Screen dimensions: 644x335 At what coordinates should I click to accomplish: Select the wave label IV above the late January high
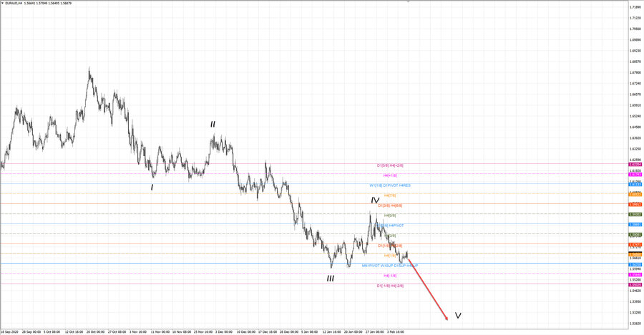point(375,200)
